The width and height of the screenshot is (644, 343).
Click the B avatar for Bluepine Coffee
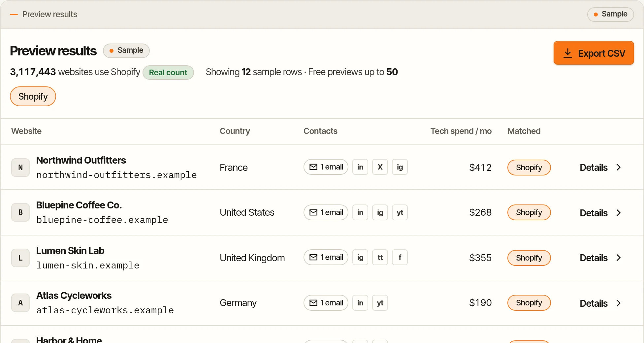coord(20,212)
